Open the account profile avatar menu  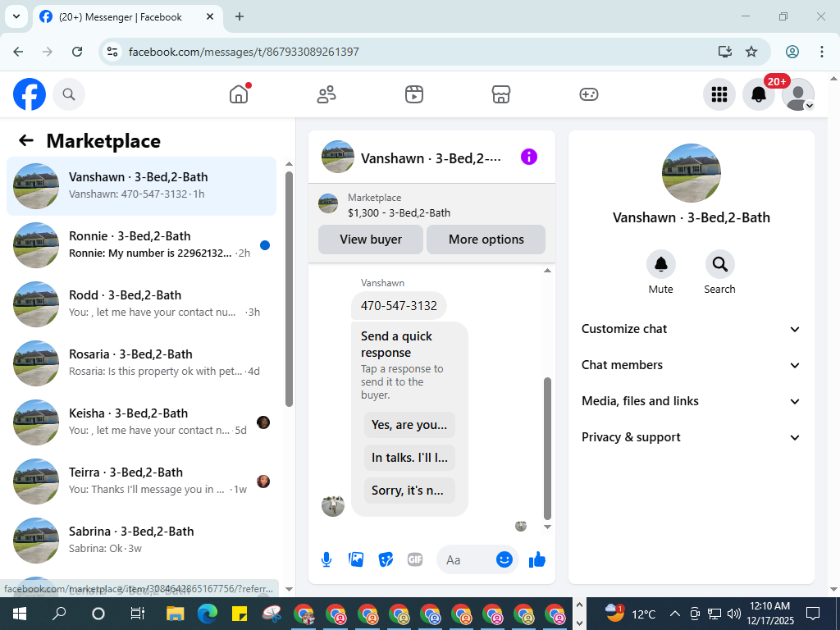pos(797,94)
